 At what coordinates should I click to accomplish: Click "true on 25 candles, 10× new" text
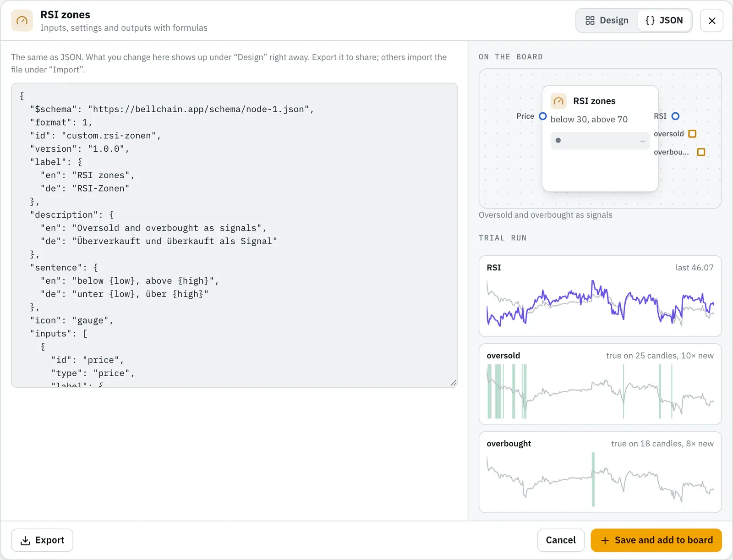tap(660, 356)
